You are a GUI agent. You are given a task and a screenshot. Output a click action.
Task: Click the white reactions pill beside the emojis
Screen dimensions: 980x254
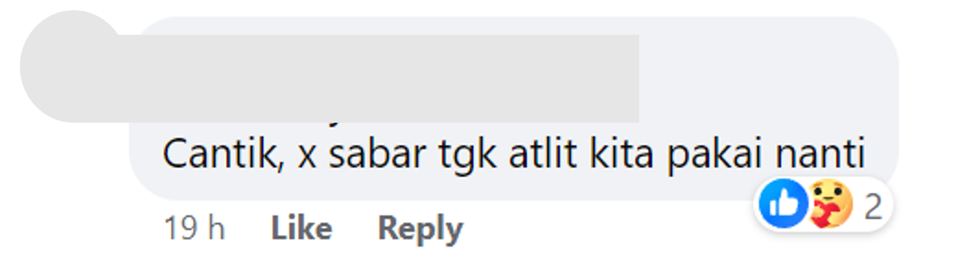[x=824, y=205]
